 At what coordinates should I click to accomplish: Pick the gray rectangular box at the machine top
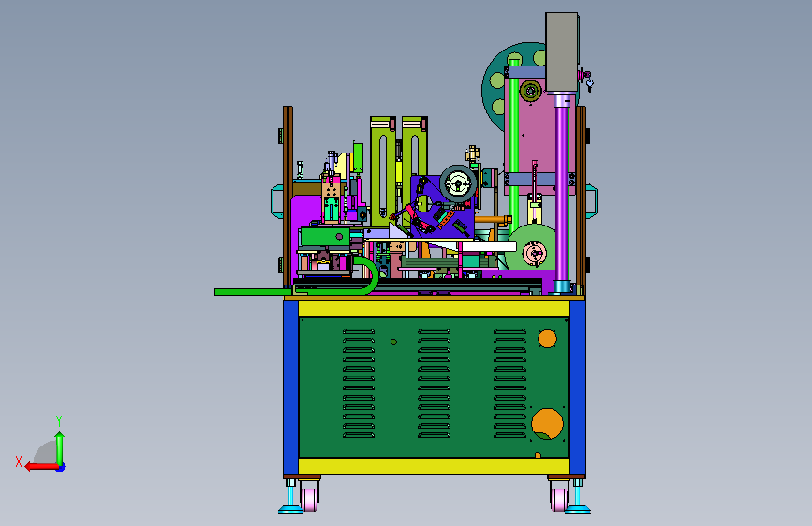[562, 52]
